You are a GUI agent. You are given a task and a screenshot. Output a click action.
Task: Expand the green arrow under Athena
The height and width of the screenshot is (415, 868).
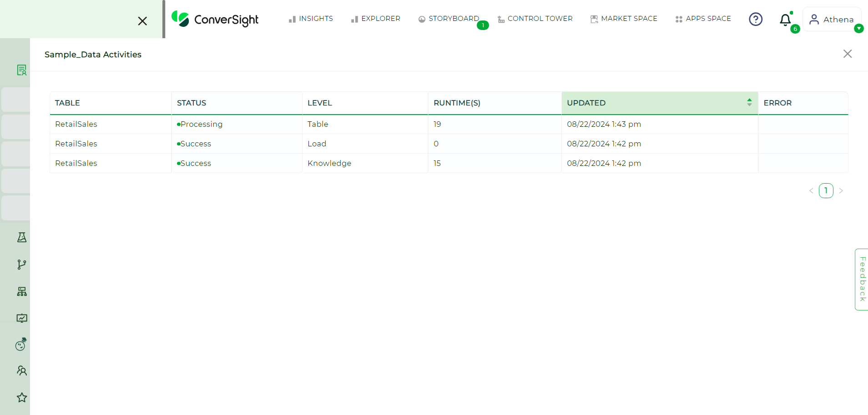coord(859,29)
